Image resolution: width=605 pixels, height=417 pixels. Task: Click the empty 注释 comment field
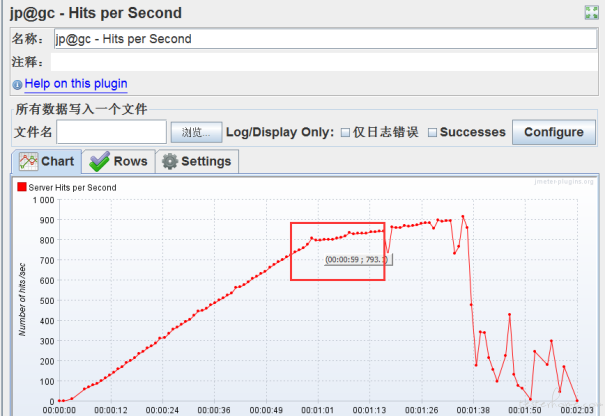(x=320, y=62)
